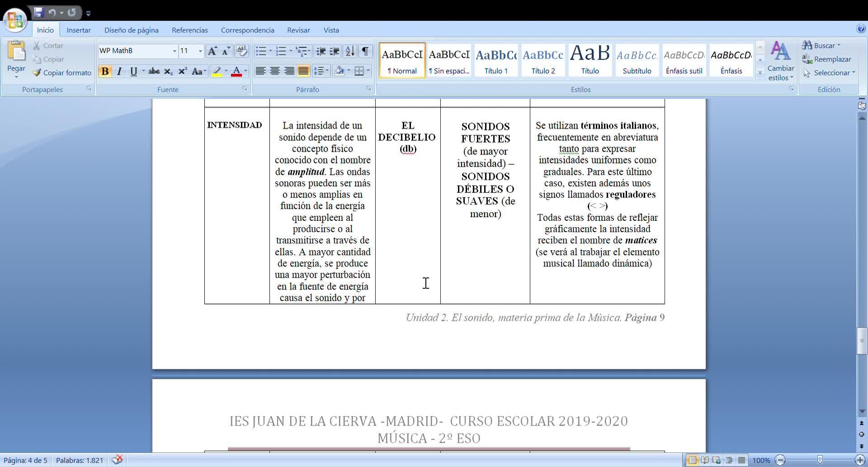Open line spacing options

[x=321, y=71]
